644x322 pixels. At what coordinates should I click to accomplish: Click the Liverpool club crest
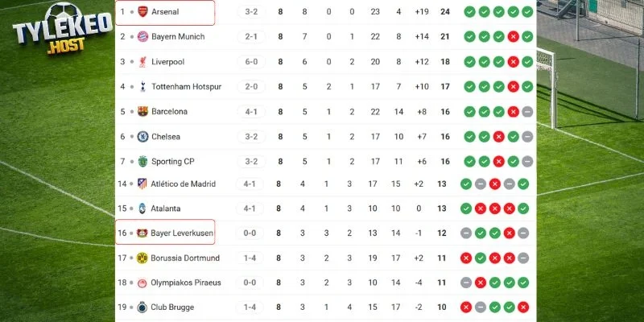142,61
